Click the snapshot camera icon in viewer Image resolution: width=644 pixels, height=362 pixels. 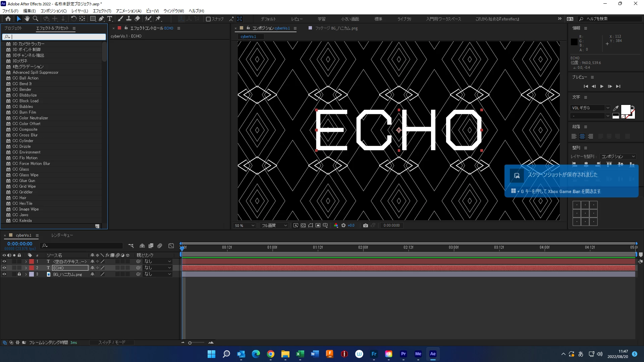tap(366, 226)
